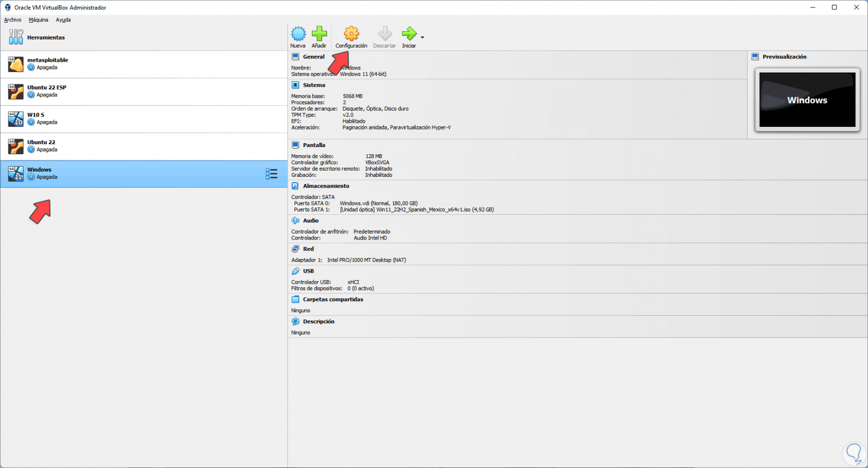The image size is (868, 468).
Task: Select the Herramientas label
Action: [x=46, y=38]
